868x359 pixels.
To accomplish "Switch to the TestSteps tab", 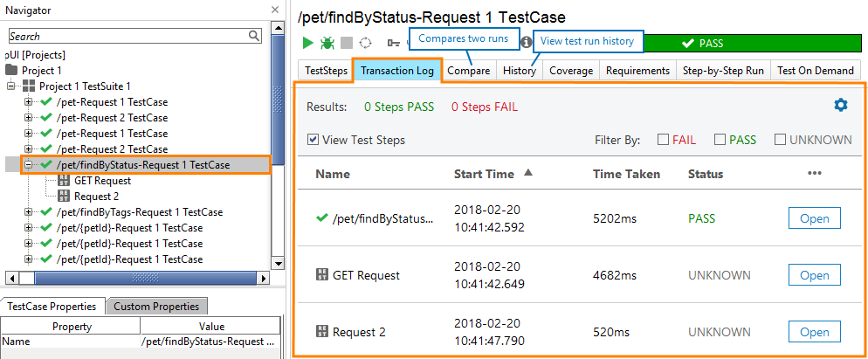I will click(327, 71).
